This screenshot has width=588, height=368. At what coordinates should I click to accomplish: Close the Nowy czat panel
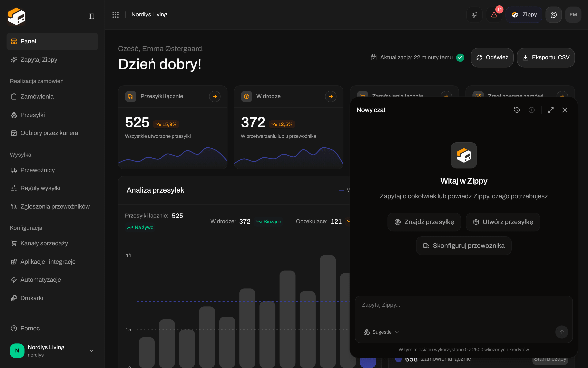tap(565, 110)
